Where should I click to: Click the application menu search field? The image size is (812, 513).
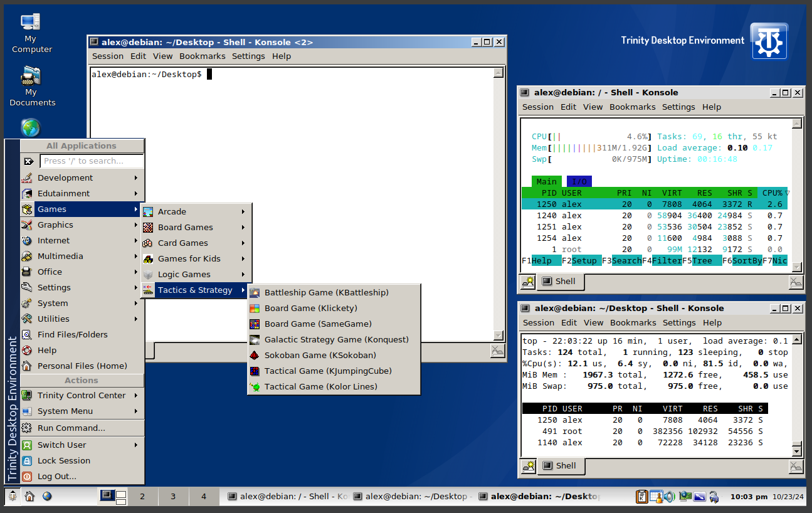92,161
